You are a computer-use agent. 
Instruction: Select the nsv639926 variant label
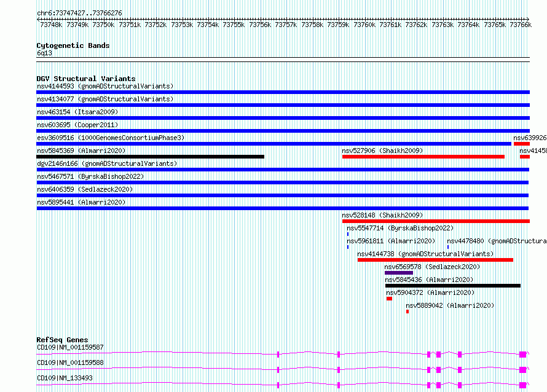coord(530,138)
